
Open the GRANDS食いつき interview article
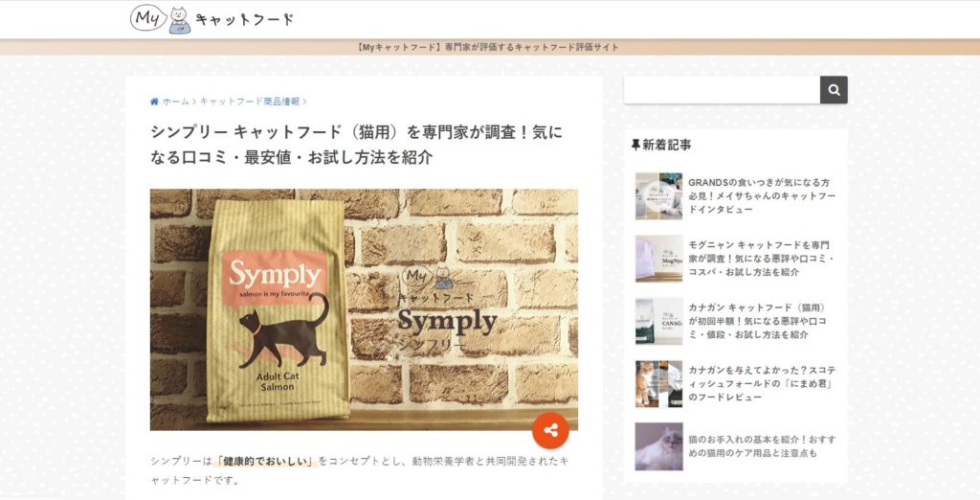[x=762, y=195]
